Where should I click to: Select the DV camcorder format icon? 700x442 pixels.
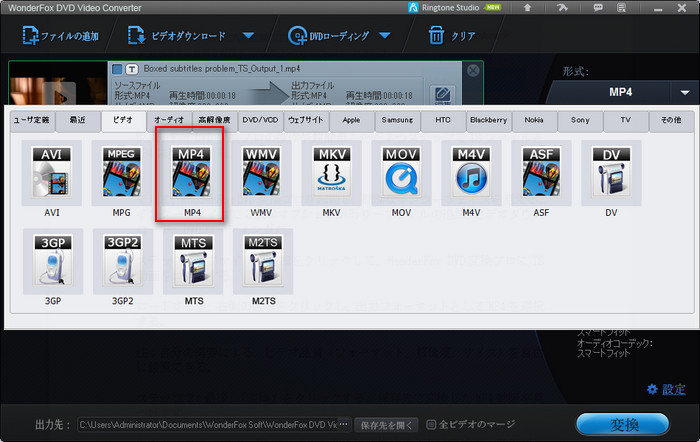(612, 173)
